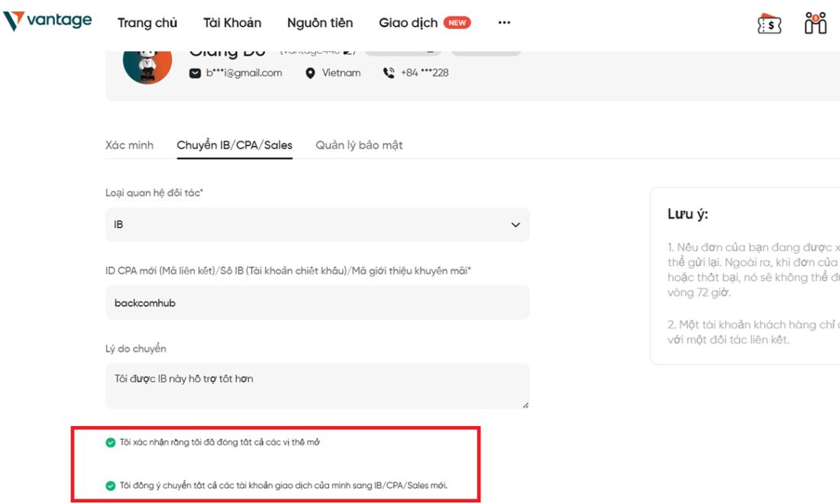Image resolution: width=840 pixels, height=504 pixels.
Task: Go to Trang chủ menu
Action: point(147,22)
